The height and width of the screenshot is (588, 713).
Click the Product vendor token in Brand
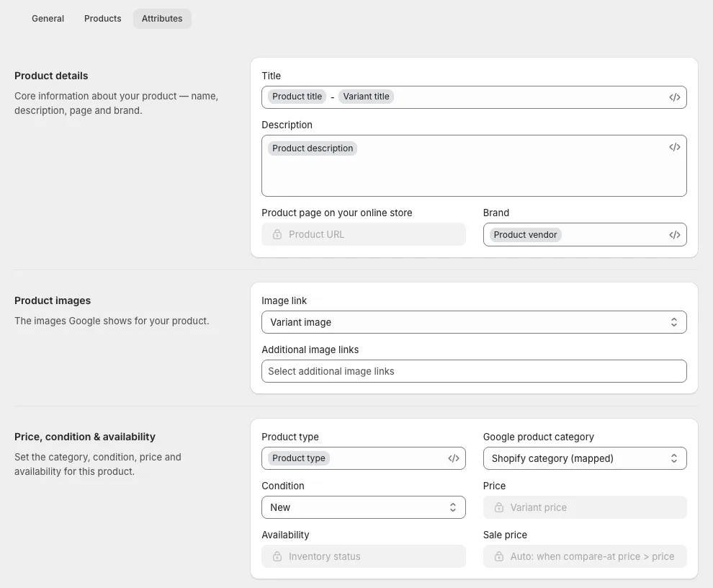coord(525,235)
